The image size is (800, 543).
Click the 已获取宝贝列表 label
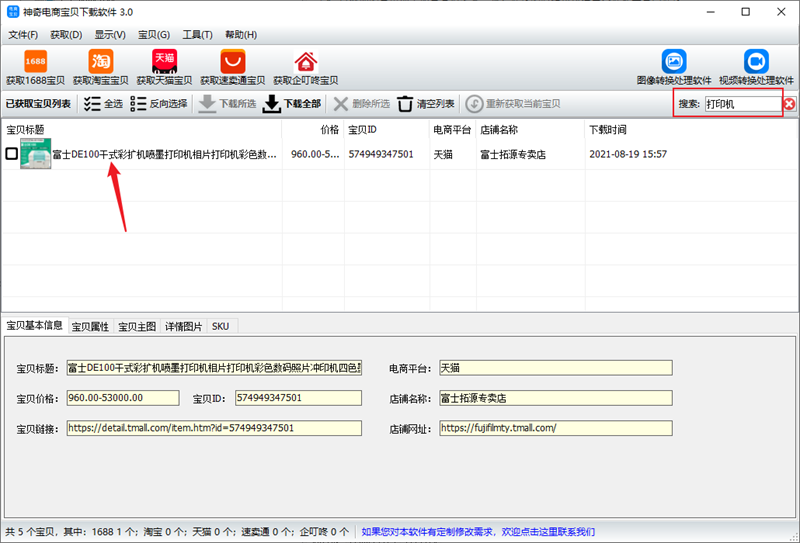click(x=38, y=104)
